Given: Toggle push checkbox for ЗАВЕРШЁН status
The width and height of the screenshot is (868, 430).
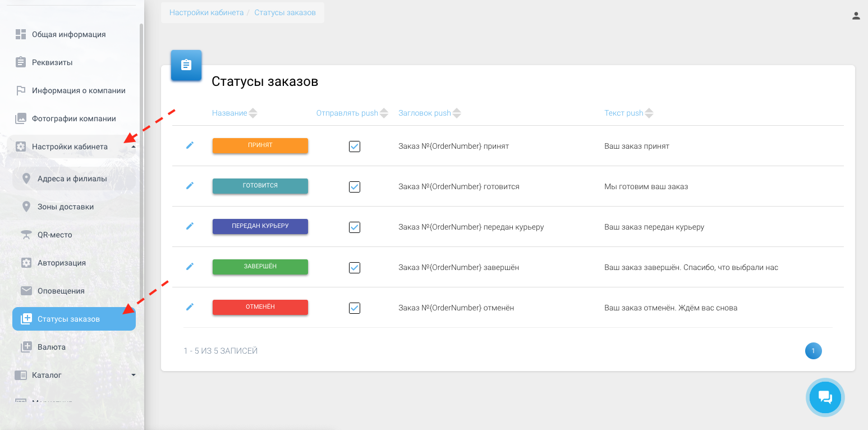Looking at the screenshot, I should coord(355,268).
